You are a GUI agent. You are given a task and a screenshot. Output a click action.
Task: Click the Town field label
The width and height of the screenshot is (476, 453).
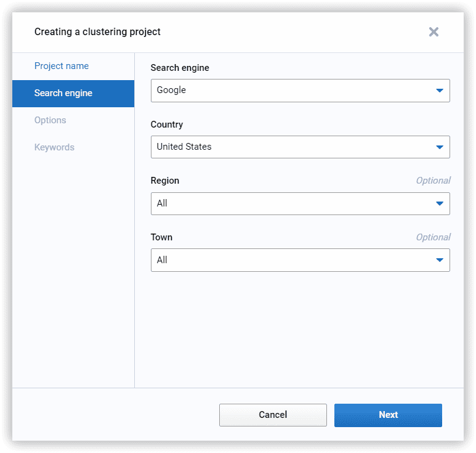(161, 237)
